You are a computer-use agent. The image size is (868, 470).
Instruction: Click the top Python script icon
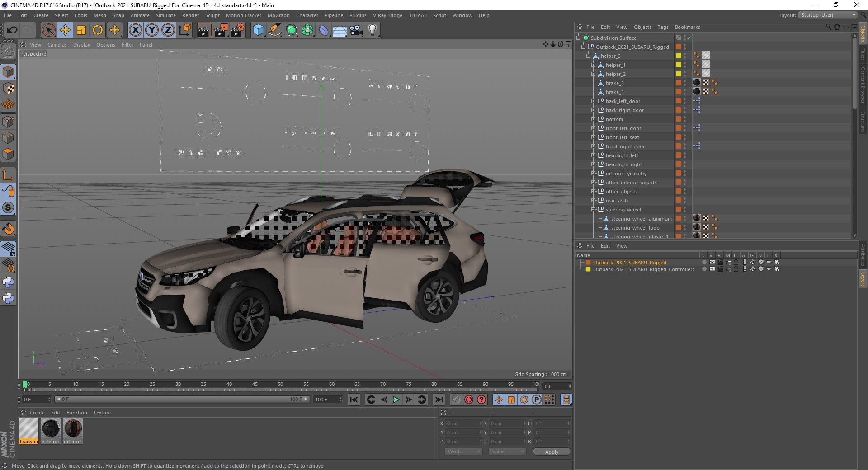(x=8, y=282)
